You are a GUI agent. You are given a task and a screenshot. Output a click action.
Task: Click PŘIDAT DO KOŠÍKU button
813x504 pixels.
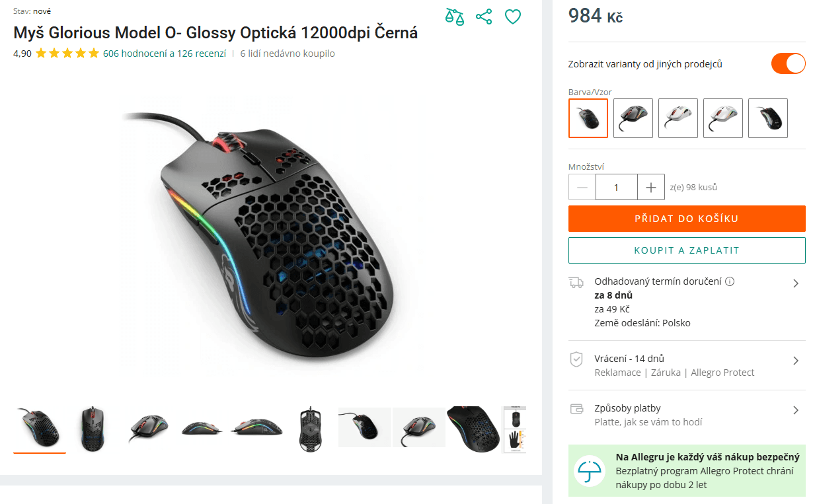click(x=687, y=219)
